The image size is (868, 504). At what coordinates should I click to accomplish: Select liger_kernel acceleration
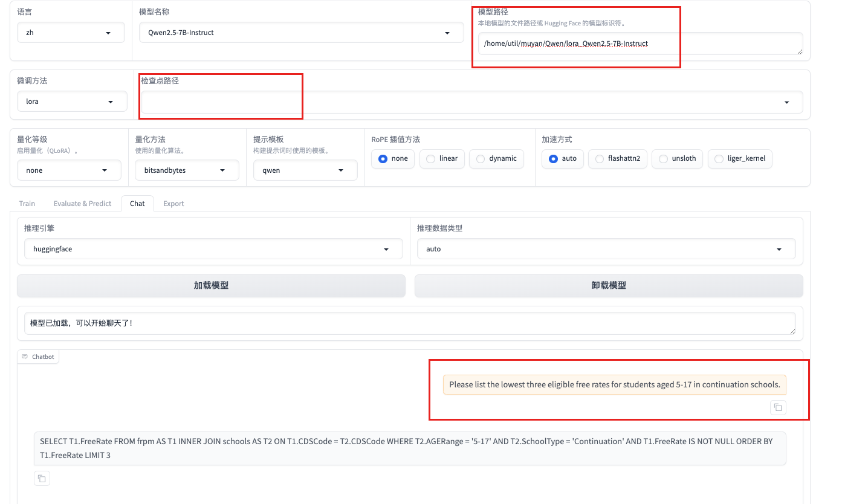[x=740, y=159]
